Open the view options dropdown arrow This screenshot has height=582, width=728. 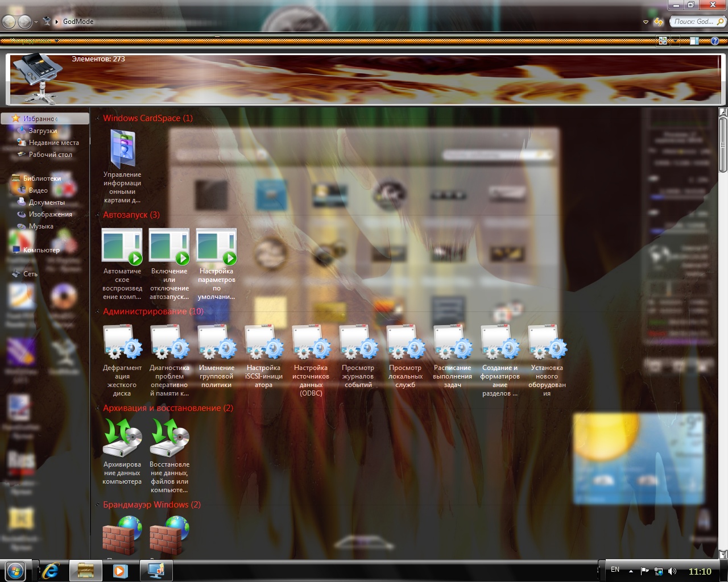(x=675, y=41)
